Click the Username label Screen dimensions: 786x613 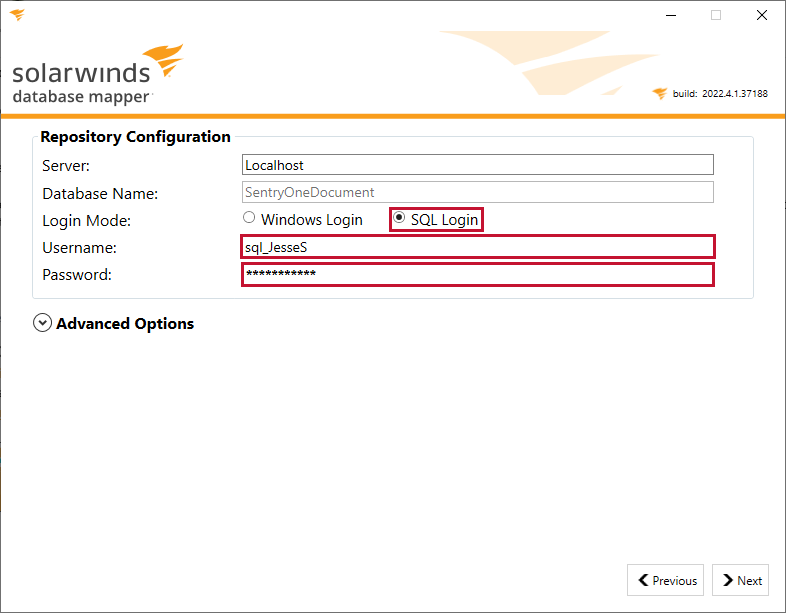(x=79, y=248)
